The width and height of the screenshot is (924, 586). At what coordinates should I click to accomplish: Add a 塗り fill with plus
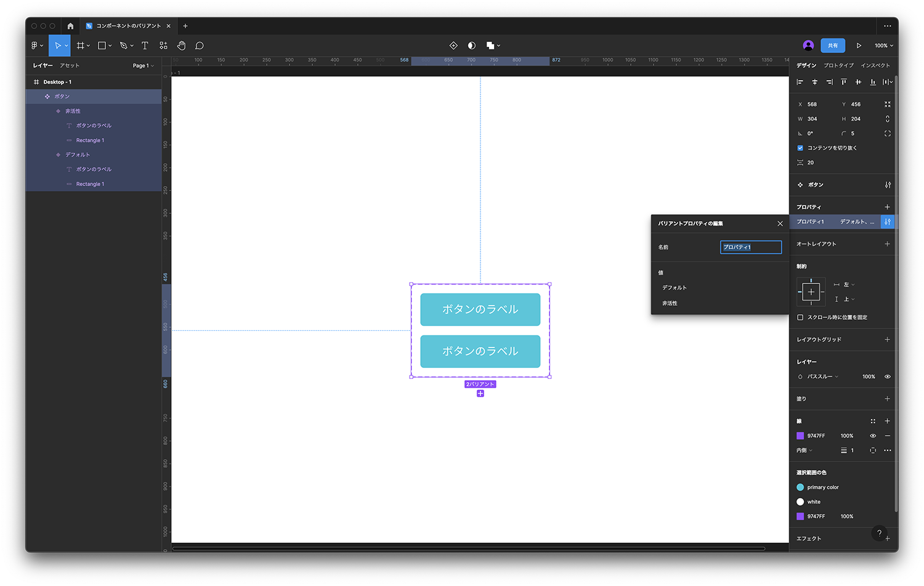888,399
